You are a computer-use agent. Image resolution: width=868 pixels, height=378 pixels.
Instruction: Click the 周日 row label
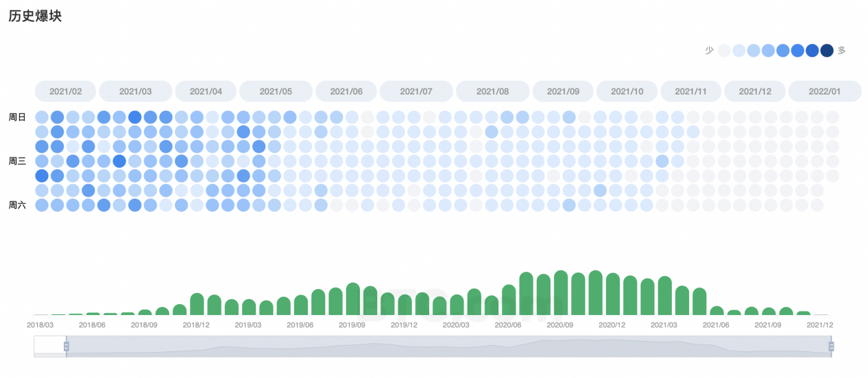(17, 117)
